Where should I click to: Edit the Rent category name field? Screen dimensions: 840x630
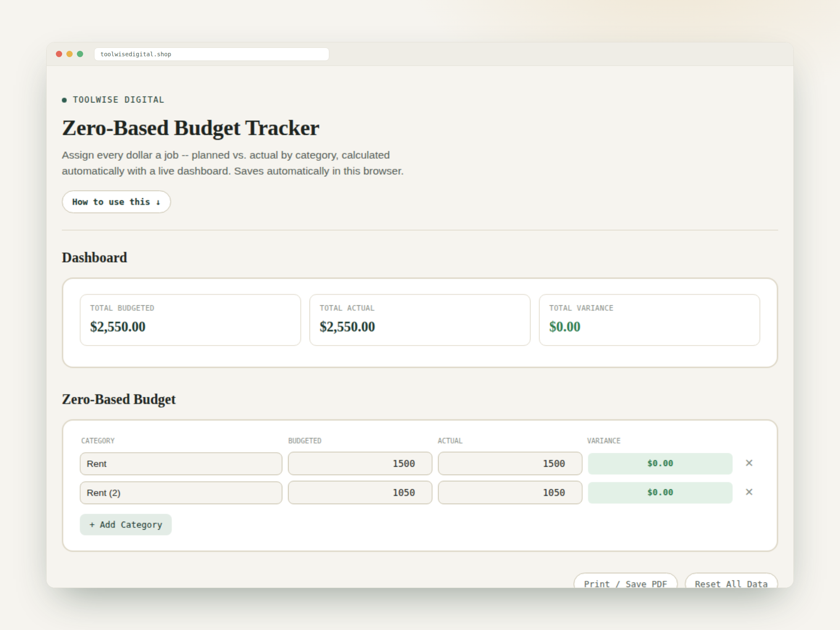click(181, 464)
